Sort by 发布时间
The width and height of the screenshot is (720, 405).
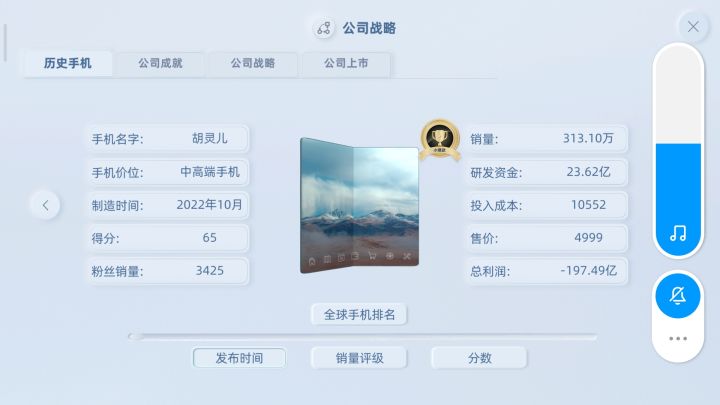coord(239,358)
